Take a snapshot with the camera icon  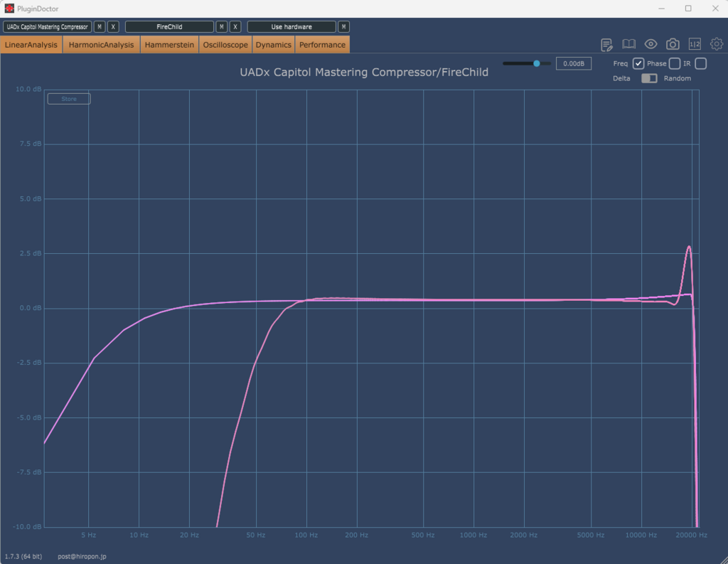pos(673,44)
